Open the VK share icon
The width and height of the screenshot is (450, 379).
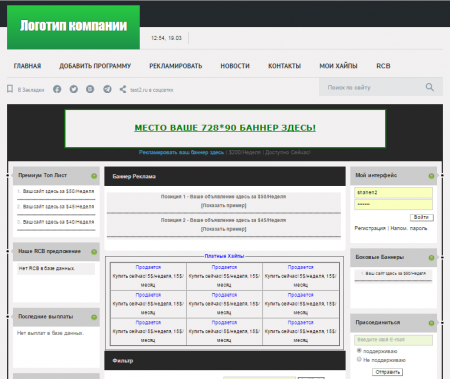90,89
